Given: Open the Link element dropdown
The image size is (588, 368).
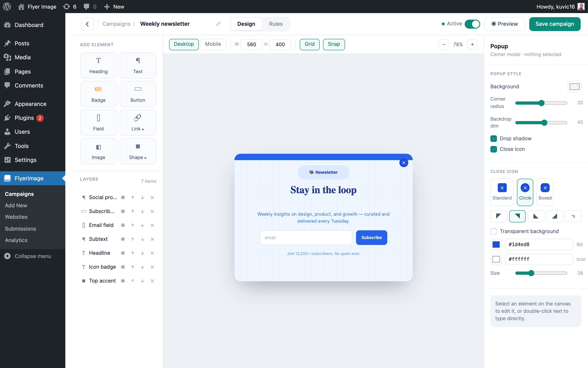Looking at the screenshot, I should coord(138,123).
